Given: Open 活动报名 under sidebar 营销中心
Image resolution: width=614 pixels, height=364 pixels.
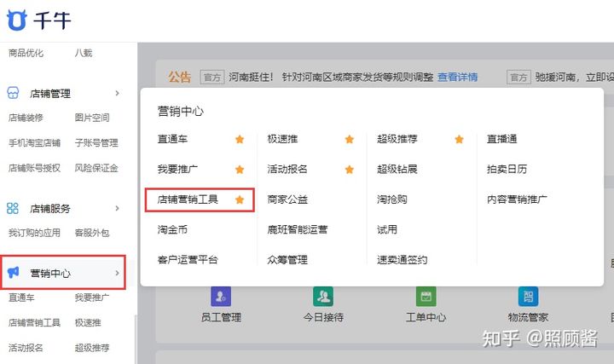Looking at the screenshot, I should coord(26,348).
